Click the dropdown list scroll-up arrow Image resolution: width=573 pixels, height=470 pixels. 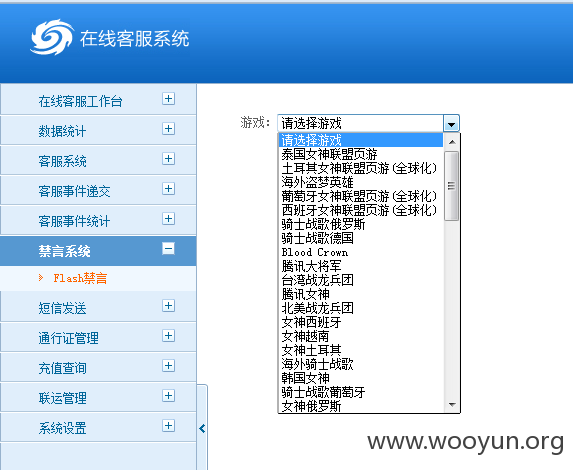point(452,142)
